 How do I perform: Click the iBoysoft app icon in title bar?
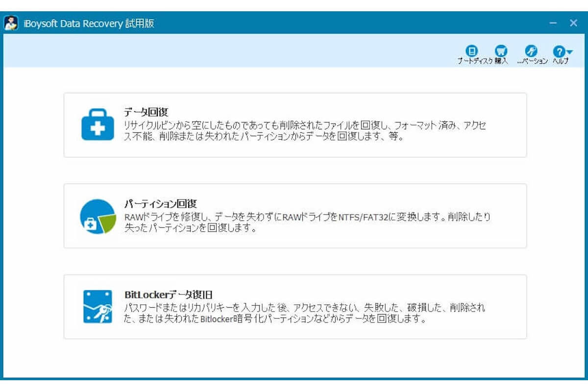12,23
